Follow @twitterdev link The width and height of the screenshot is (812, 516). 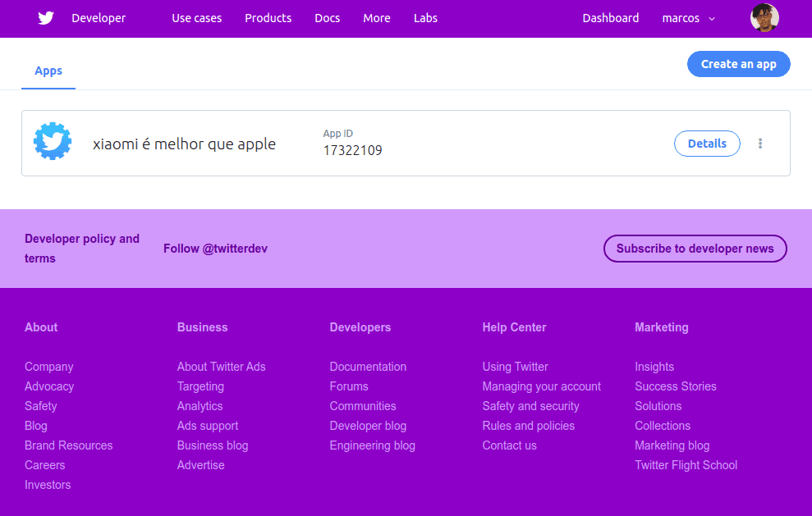[x=215, y=249]
